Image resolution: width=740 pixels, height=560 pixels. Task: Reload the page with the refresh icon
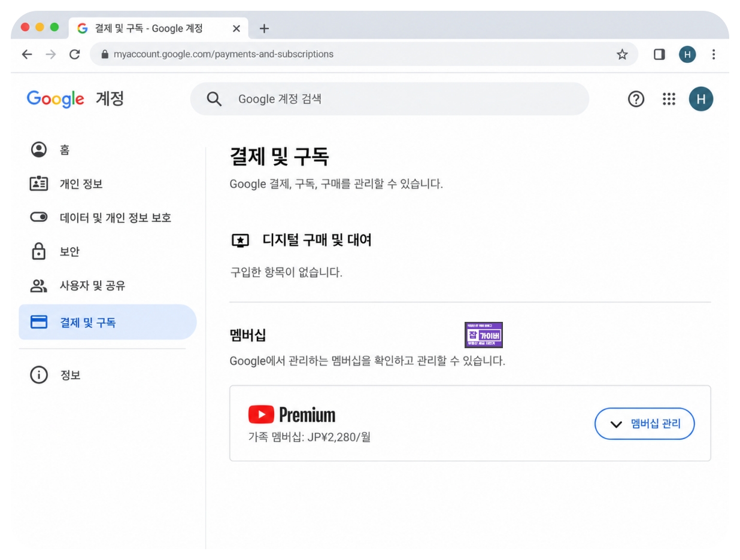75,54
